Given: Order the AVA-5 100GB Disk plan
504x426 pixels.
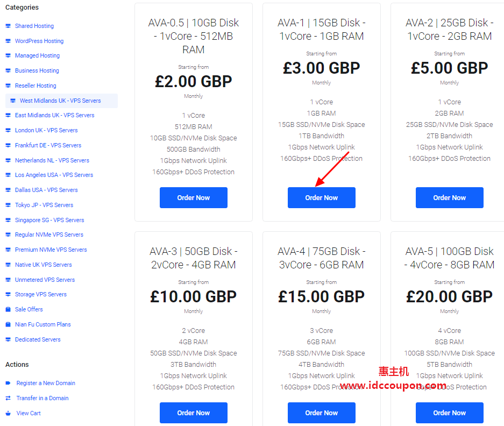Looking at the screenshot, I should click(x=449, y=413).
